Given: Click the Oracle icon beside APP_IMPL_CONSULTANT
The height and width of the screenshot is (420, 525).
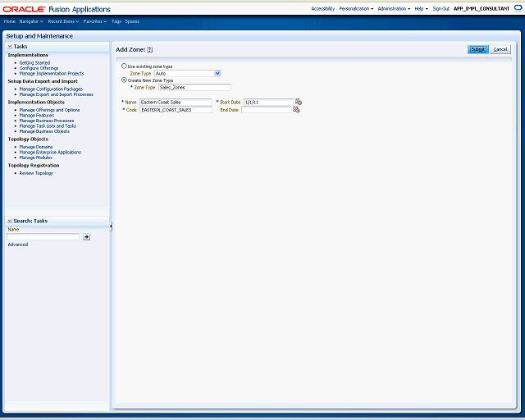Looking at the screenshot, I should (518, 8).
